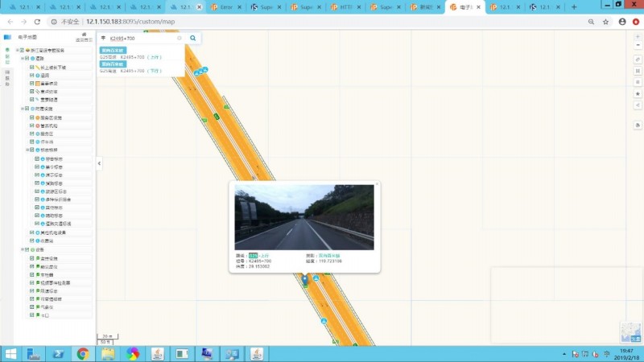Screen dimensions: 644x362
Task: Switch to second vertical tab in left sidebar
Action: (7, 78)
